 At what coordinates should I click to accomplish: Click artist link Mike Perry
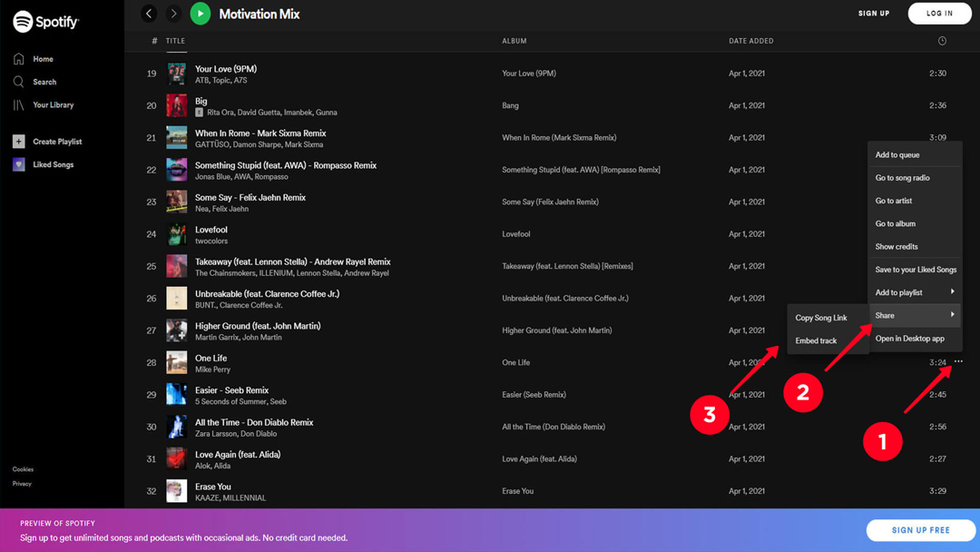pyautogui.click(x=212, y=370)
